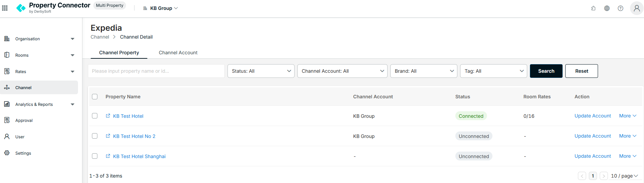Click the Property Name column header
644x183 pixels.
point(123,97)
